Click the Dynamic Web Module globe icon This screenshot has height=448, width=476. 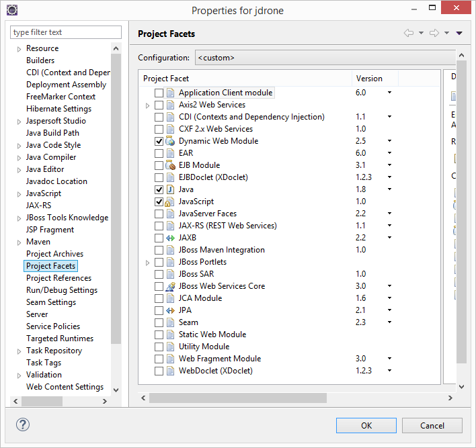170,141
